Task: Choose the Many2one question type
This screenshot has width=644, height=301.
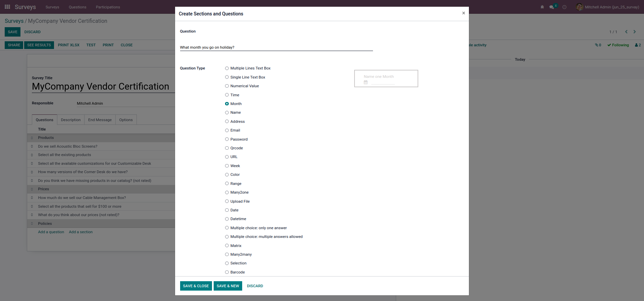Action: tap(227, 192)
